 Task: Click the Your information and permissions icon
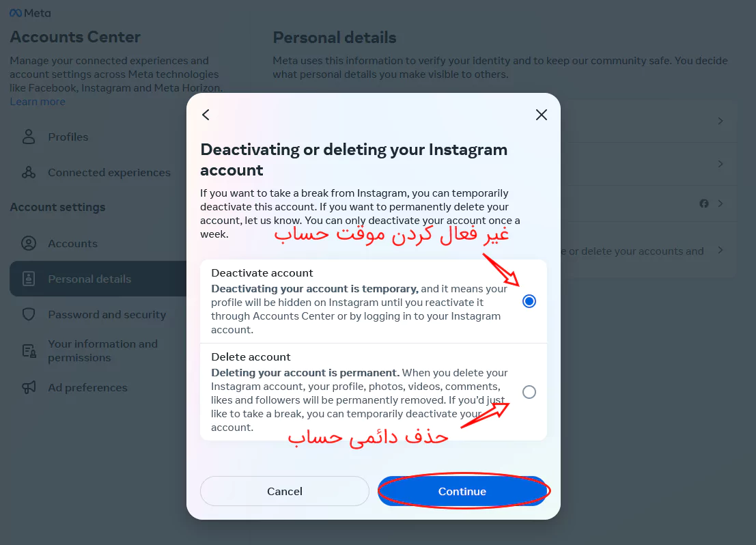28,350
